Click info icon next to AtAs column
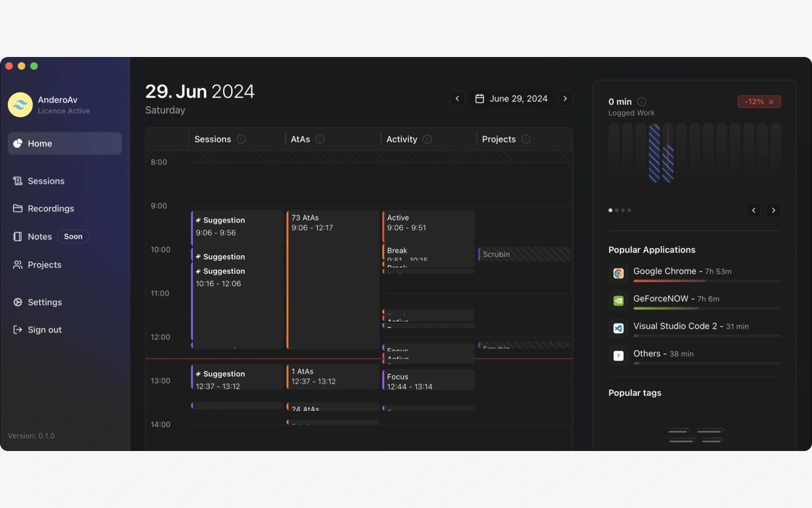This screenshot has height=508, width=812. 320,139
